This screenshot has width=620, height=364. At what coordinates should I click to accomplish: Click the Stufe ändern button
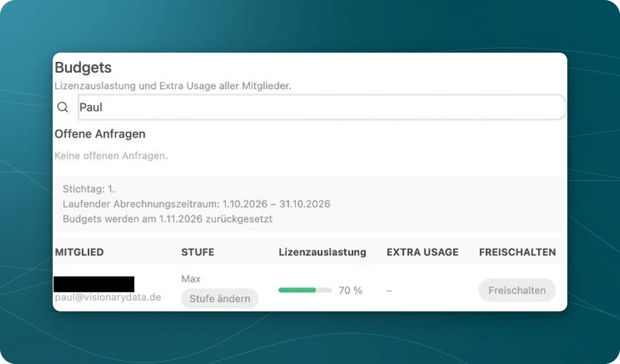point(220,299)
